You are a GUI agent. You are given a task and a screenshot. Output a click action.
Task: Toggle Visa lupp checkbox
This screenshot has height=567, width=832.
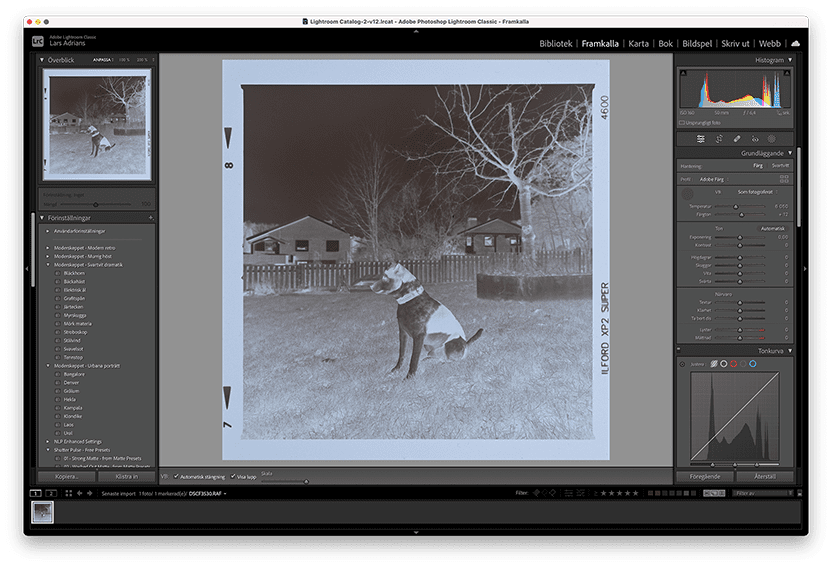[x=233, y=476]
